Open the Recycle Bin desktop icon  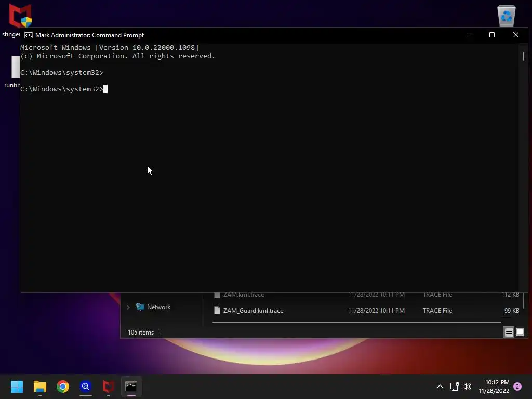point(506,16)
